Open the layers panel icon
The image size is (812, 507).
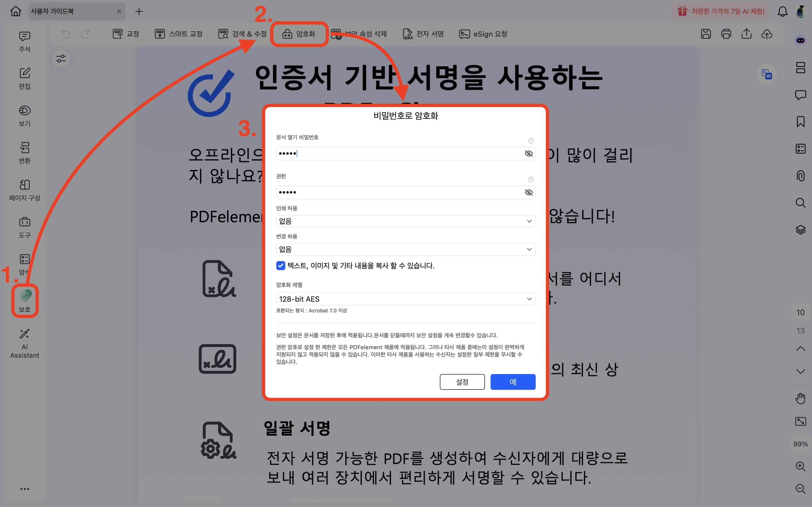pos(800,230)
